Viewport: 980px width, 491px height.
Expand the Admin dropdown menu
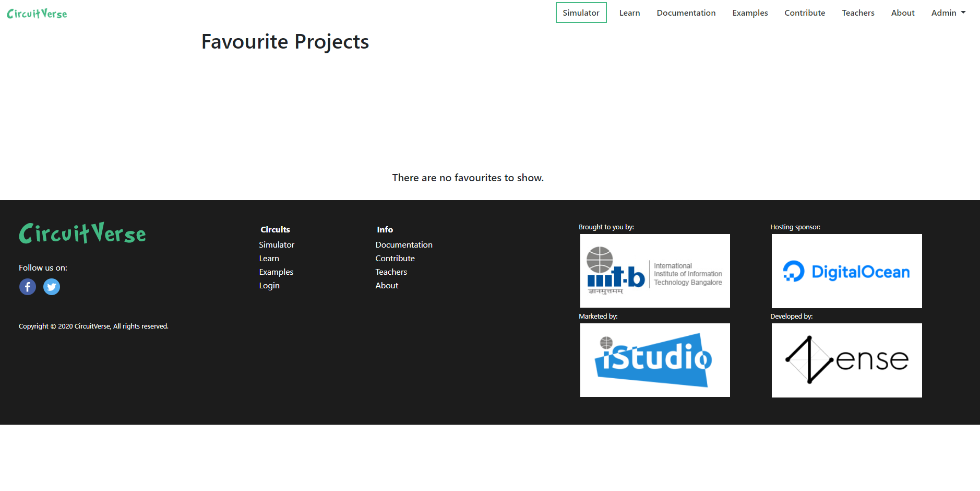point(948,13)
